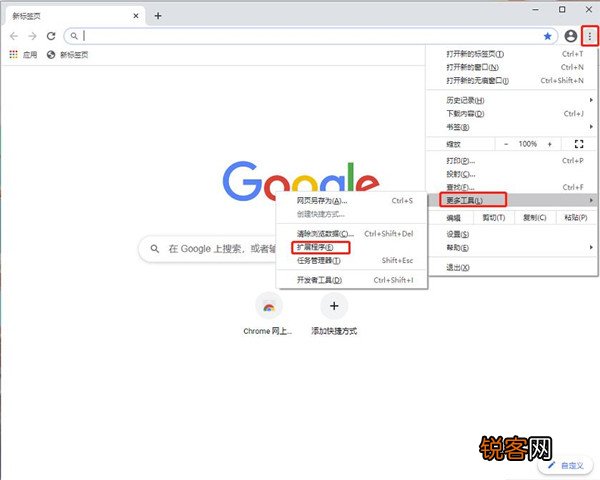Image resolution: width=600 pixels, height=480 pixels.
Task: Select 网页另存为(A)...
Action: coord(351,201)
